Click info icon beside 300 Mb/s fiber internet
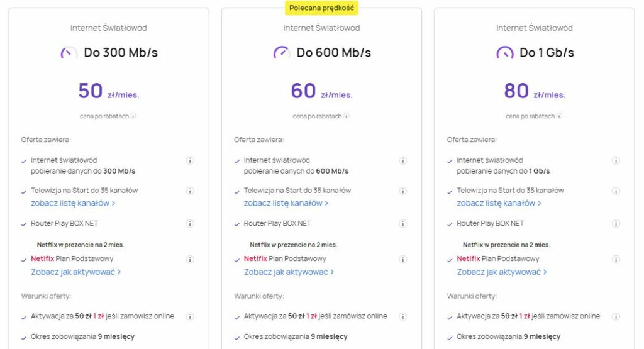 click(190, 160)
